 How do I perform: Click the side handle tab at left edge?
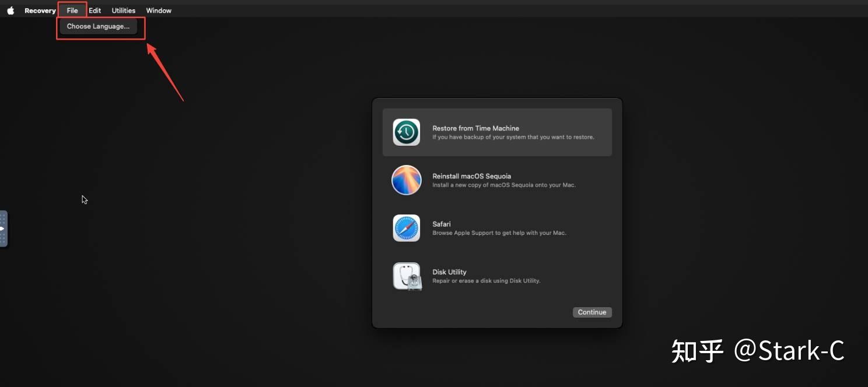click(3, 228)
